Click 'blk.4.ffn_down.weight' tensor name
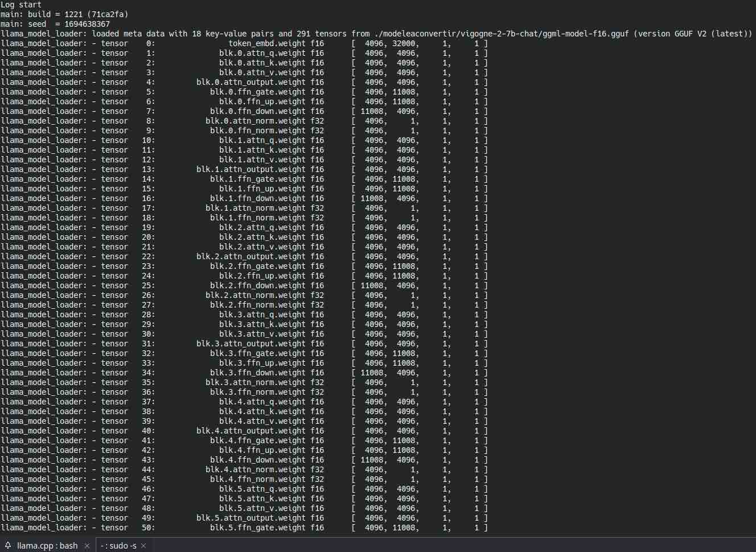Screen dimensions: 756x552 [258, 460]
